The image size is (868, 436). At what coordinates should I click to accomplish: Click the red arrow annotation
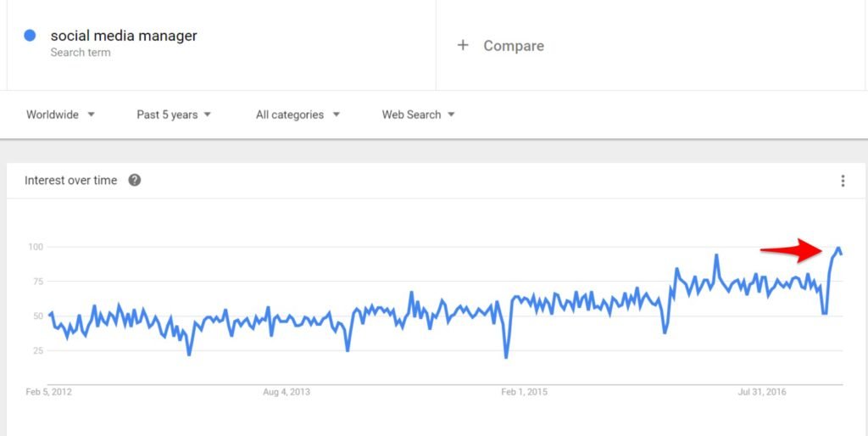[793, 250]
